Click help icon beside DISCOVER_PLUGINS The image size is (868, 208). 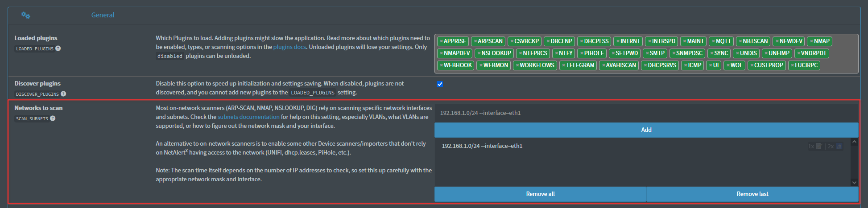click(x=63, y=94)
